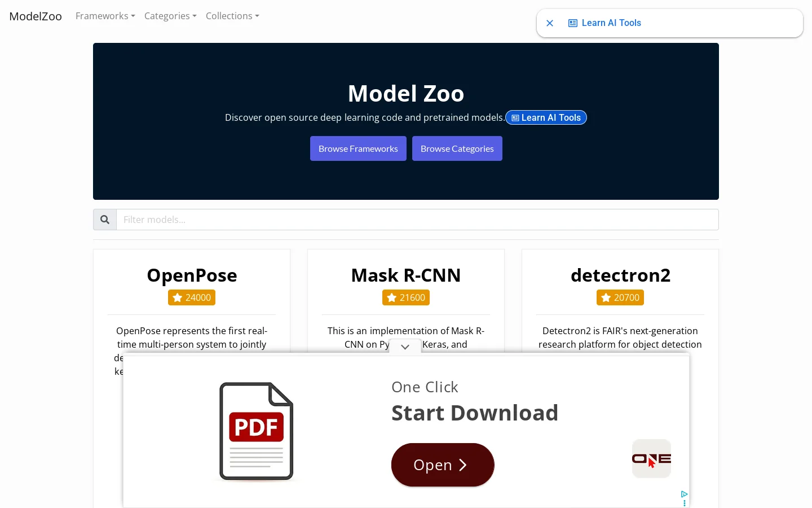Click the detectron2 description text
Image resolution: width=812 pixels, height=508 pixels.
click(x=620, y=338)
